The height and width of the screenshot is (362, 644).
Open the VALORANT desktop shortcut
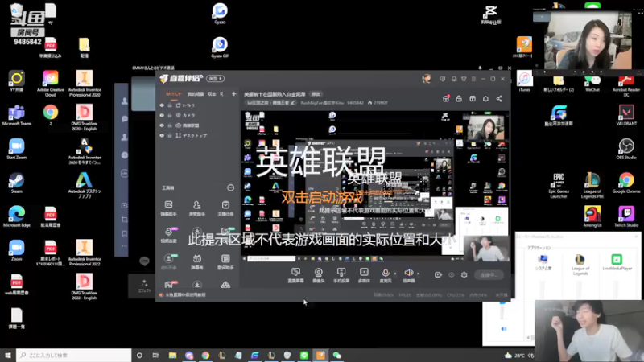point(626,115)
